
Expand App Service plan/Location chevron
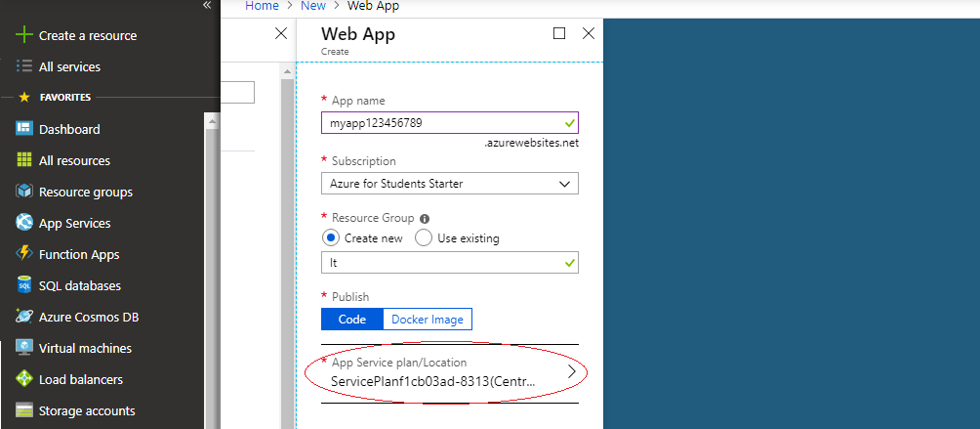[571, 371]
